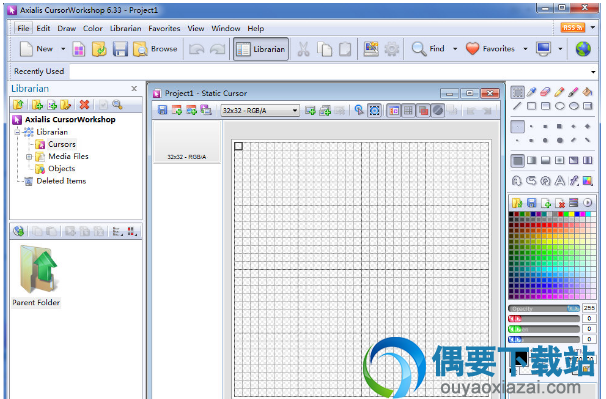Screen dimensions: 606x399
Task: Choose the large square brush shape
Action: click(x=559, y=126)
